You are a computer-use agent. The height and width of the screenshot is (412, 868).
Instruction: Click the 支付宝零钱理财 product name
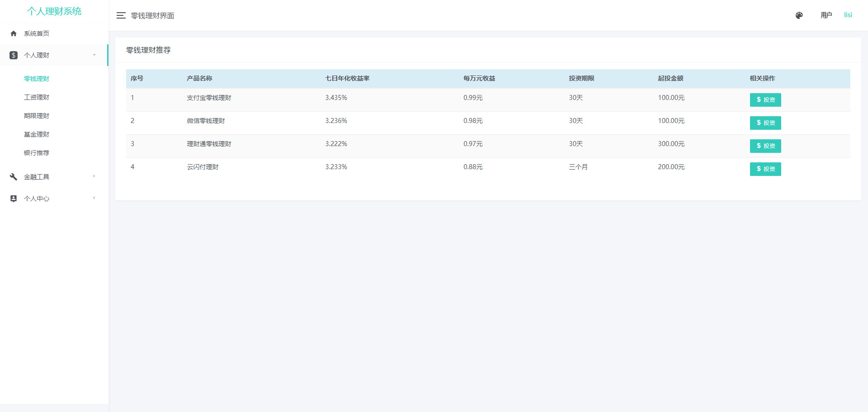[x=209, y=98]
